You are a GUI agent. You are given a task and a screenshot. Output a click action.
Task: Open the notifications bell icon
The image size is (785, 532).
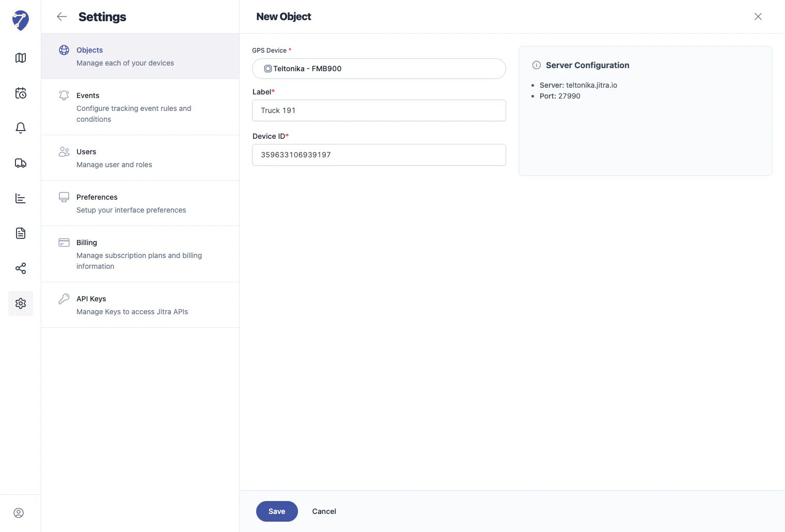click(x=21, y=128)
